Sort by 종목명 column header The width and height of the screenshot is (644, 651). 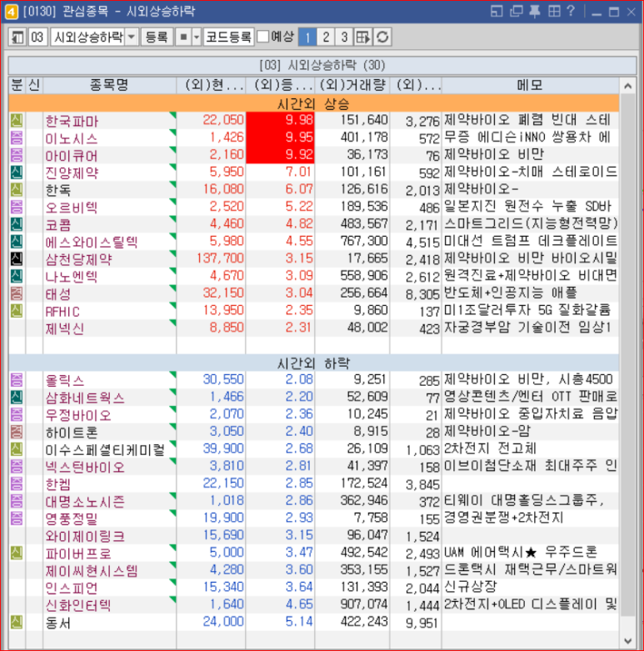(x=109, y=86)
